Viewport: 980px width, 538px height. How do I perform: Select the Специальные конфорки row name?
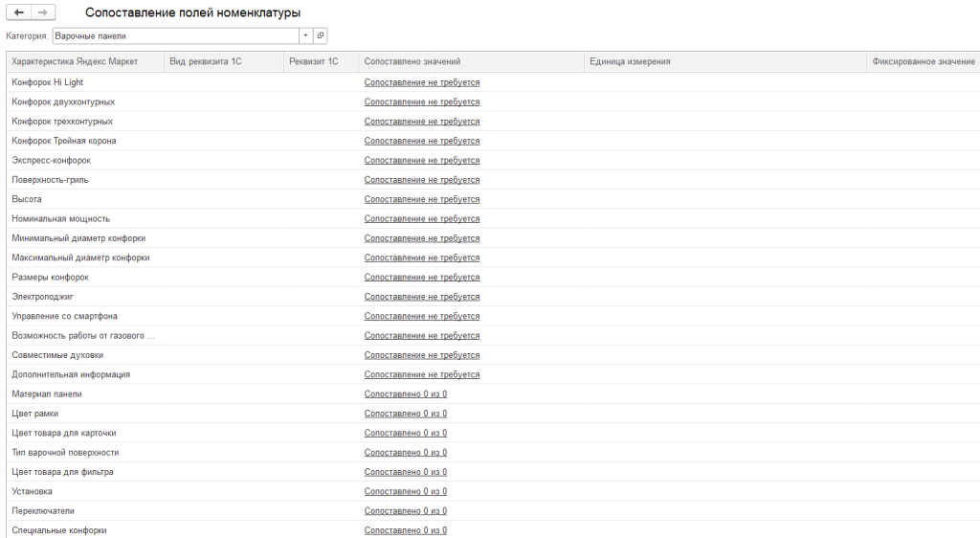pyautogui.click(x=58, y=530)
